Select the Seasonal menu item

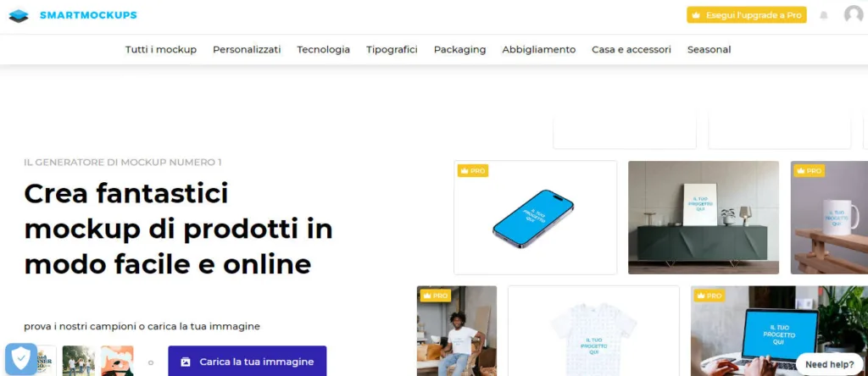709,50
